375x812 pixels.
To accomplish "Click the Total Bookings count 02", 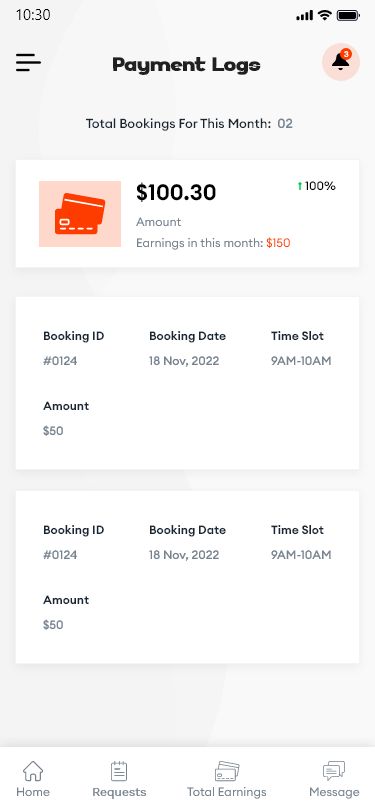I will pos(285,124).
